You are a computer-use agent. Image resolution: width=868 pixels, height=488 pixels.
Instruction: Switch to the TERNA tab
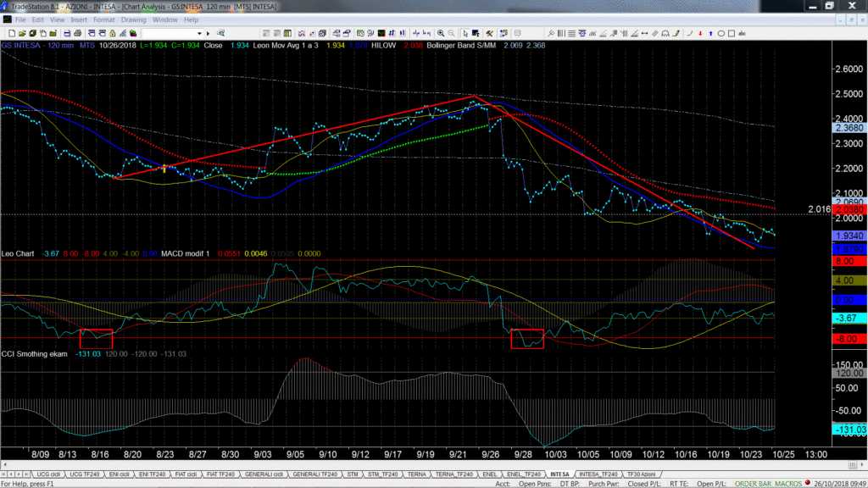click(x=417, y=474)
